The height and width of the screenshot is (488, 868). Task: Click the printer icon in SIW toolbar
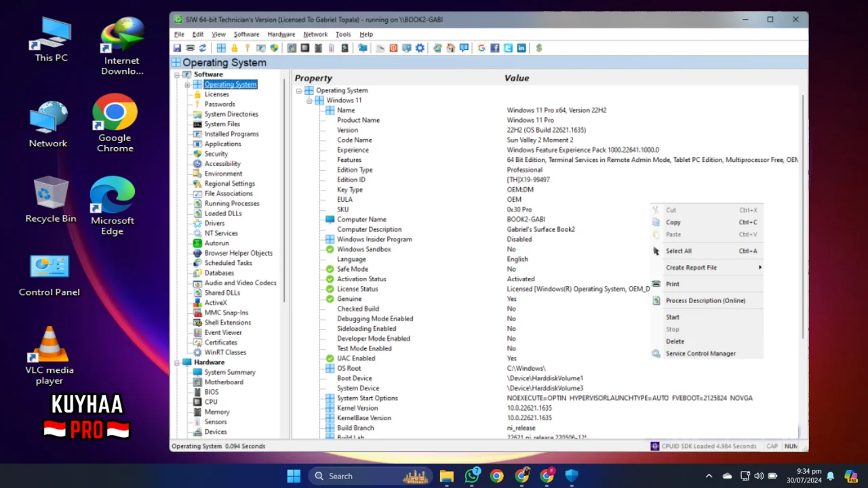(x=191, y=48)
